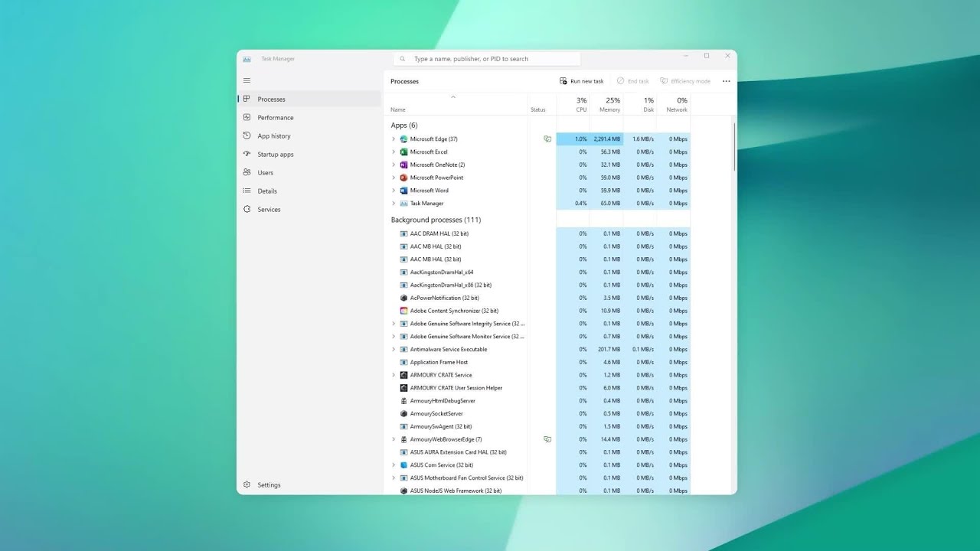Click the Microsoft Edge app icon
This screenshot has height=551, width=980.
tap(403, 139)
